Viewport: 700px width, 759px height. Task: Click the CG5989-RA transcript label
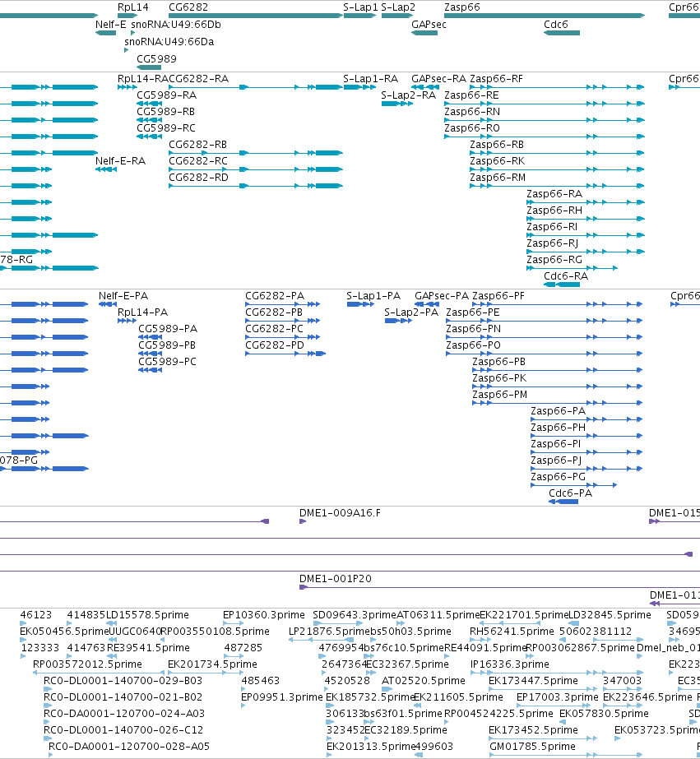point(166,95)
